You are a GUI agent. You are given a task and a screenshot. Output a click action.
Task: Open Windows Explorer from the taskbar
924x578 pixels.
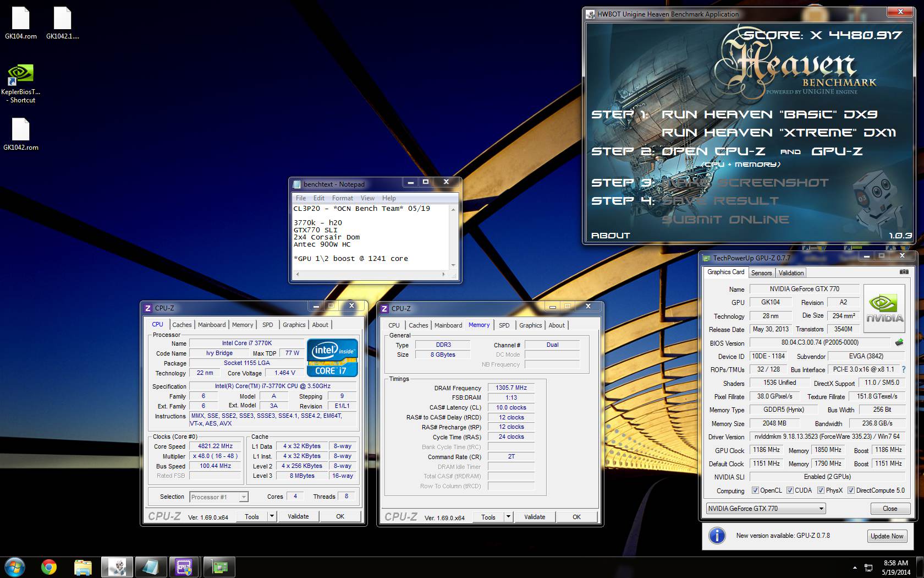pos(83,566)
